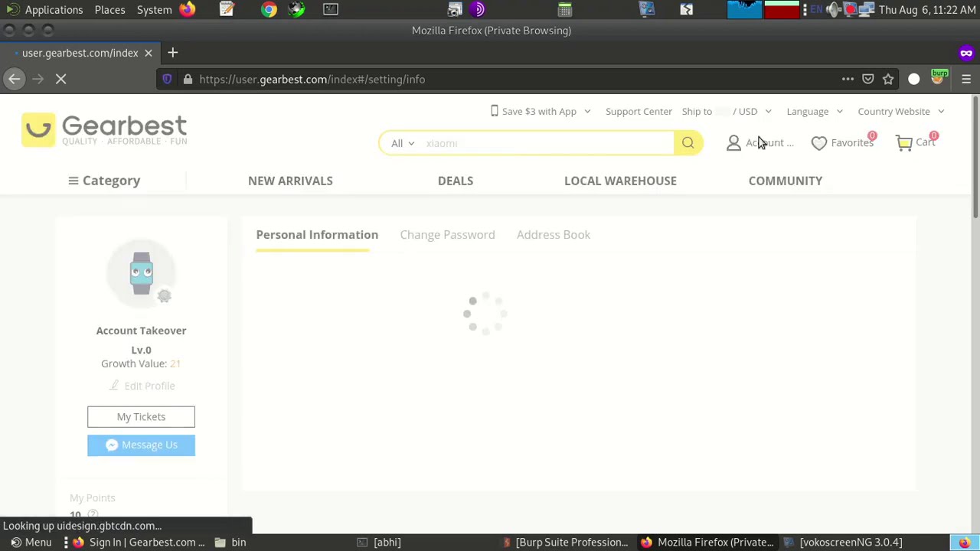Viewport: 980px width, 551px height.
Task: Click the Account Takeover username
Action: tap(141, 331)
